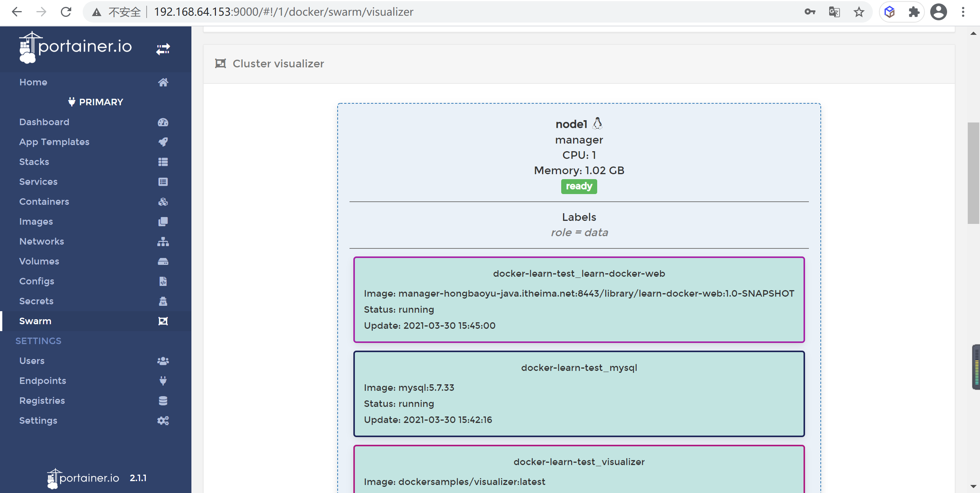This screenshot has width=980, height=493.
Task: Click the Images stacked-layers icon
Action: (163, 221)
